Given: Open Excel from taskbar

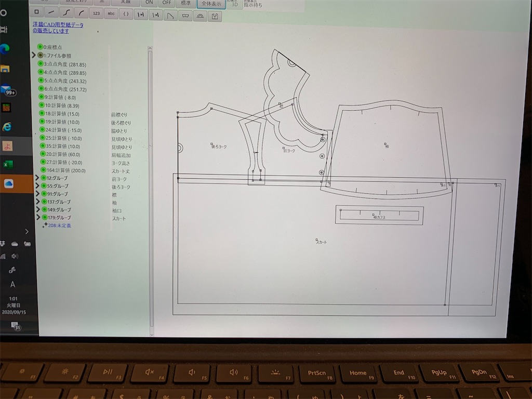Looking at the screenshot, I should click(x=7, y=165).
